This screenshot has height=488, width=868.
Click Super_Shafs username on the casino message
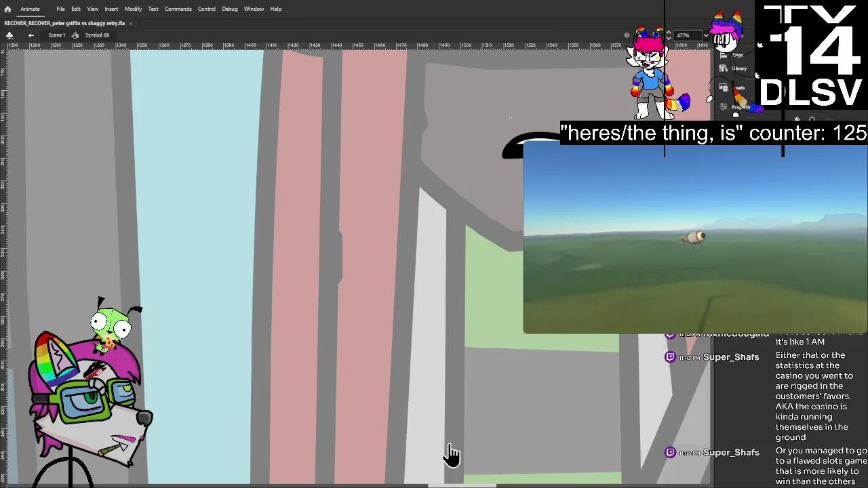(x=731, y=357)
